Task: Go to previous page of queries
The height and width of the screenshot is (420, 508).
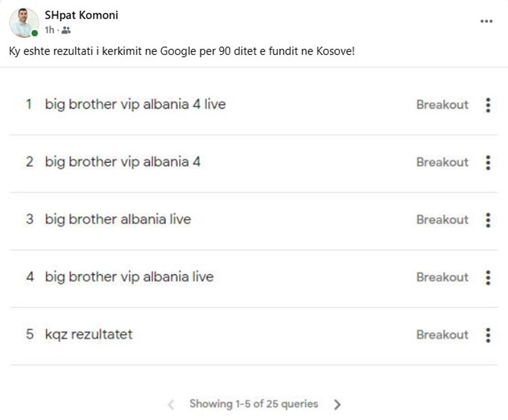Action: (172, 404)
